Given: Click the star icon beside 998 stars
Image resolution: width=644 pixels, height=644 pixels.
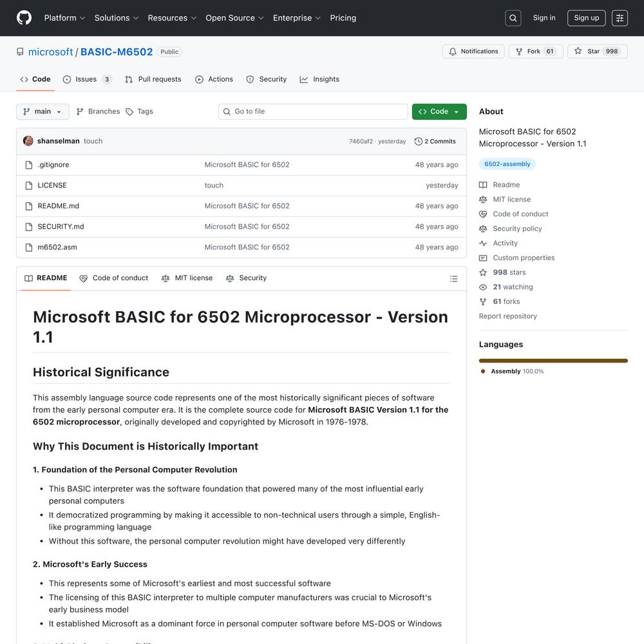Looking at the screenshot, I should (x=483, y=272).
